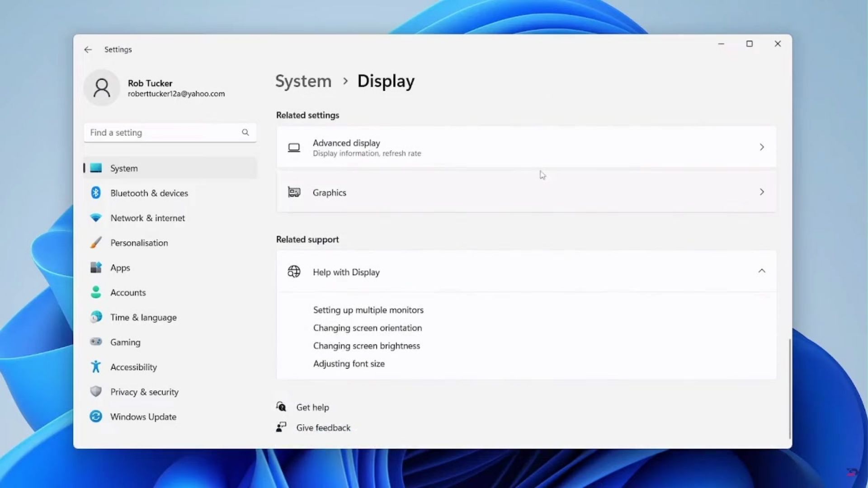Click the Give feedback icon

(x=281, y=427)
